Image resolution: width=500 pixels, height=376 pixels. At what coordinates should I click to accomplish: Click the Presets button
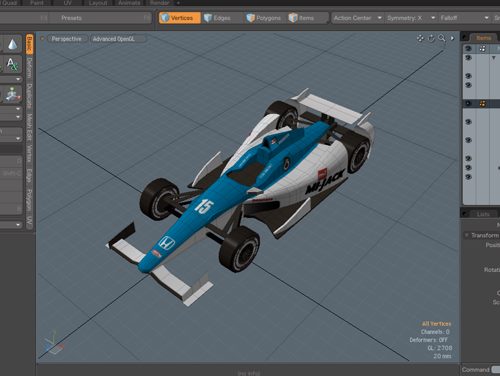tap(71, 18)
